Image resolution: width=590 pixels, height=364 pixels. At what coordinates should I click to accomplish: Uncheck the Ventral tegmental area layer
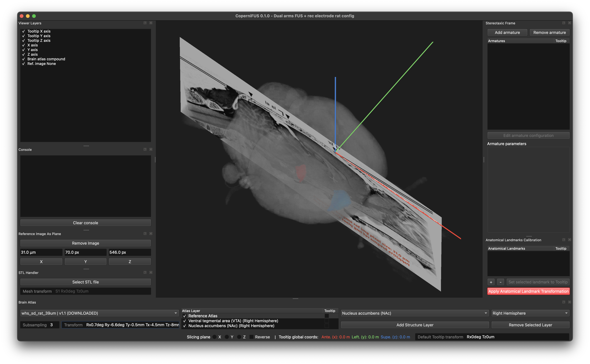pos(185,321)
